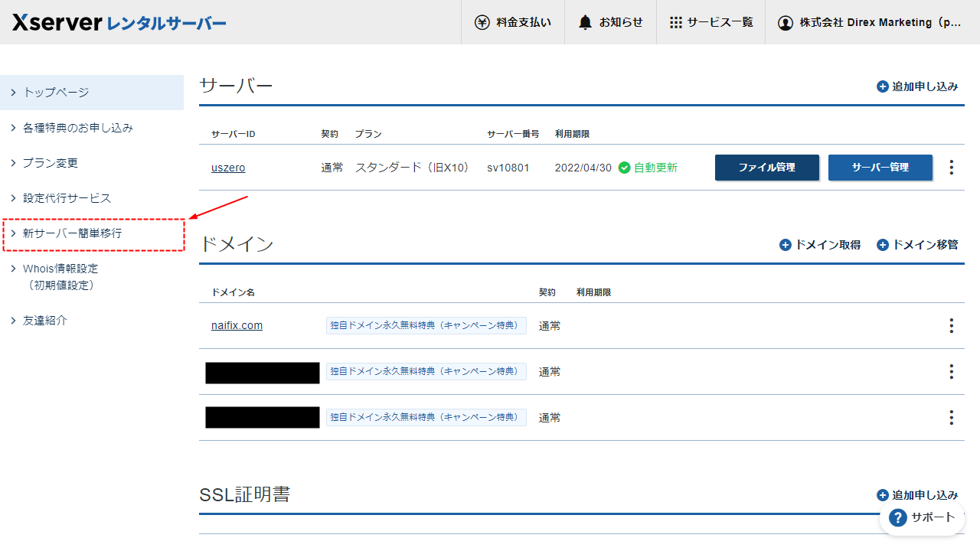
Task: Open 料金支払い in the header
Action: [x=513, y=22]
